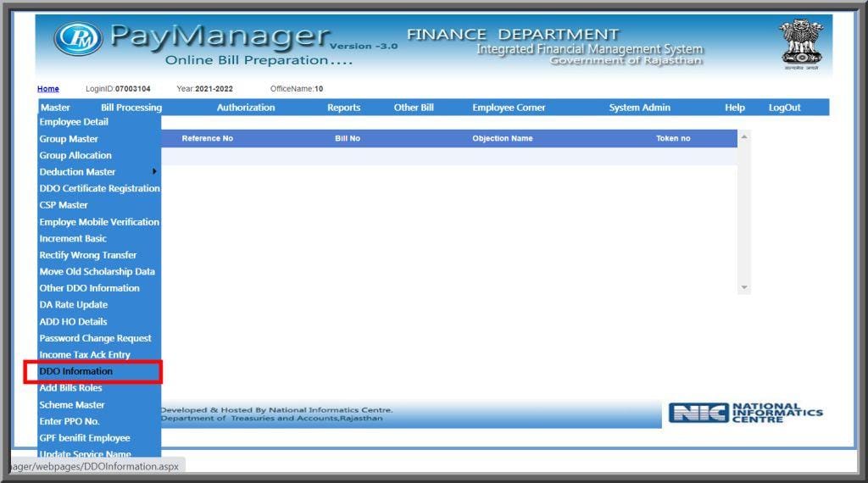The image size is (868, 483).
Task: Click the Reference No column header
Action: pyautogui.click(x=208, y=138)
